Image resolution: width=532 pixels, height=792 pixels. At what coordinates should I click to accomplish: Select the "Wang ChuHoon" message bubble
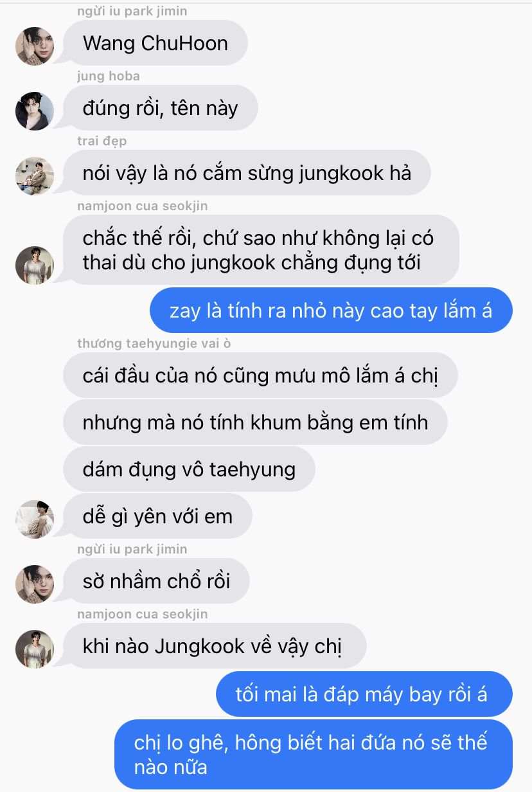click(x=155, y=43)
